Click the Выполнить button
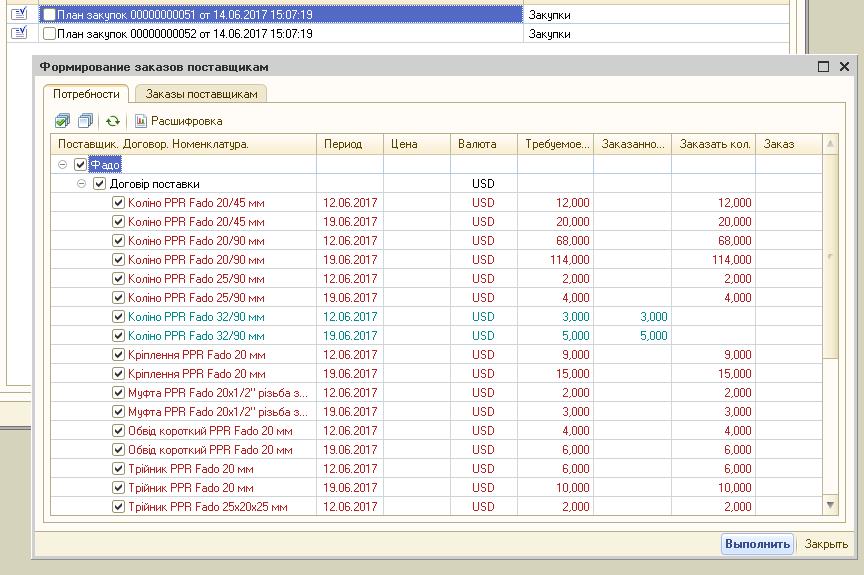Viewport: 864px width, 575px height. click(757, 544)
